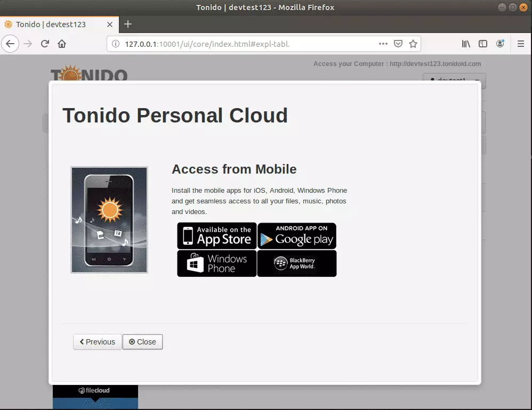Viewport: 532px width, 410px height.
Task: Open a new tab with the plus icon
Action: (x=128, y=24)
